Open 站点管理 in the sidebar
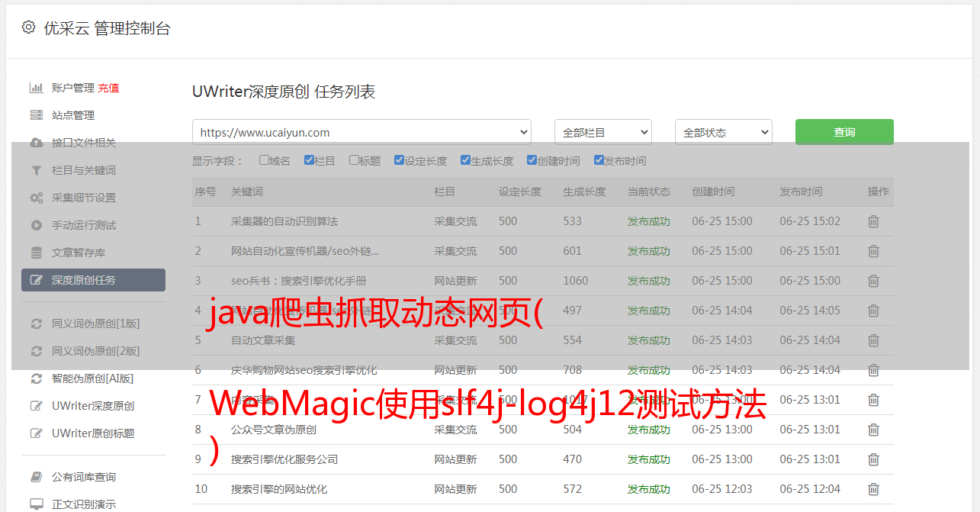 pyautogui.click(x=73, y=115)
